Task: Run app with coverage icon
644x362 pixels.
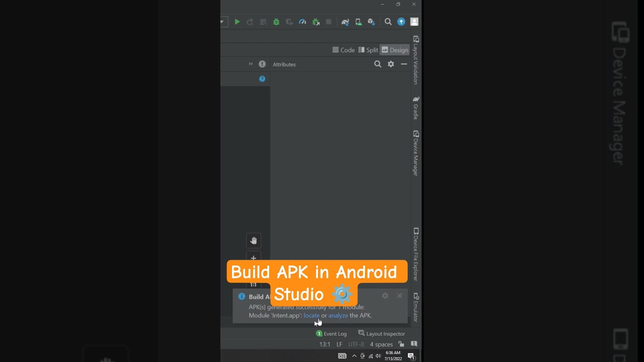Action: pyautogui.click(x=289, y=22)
